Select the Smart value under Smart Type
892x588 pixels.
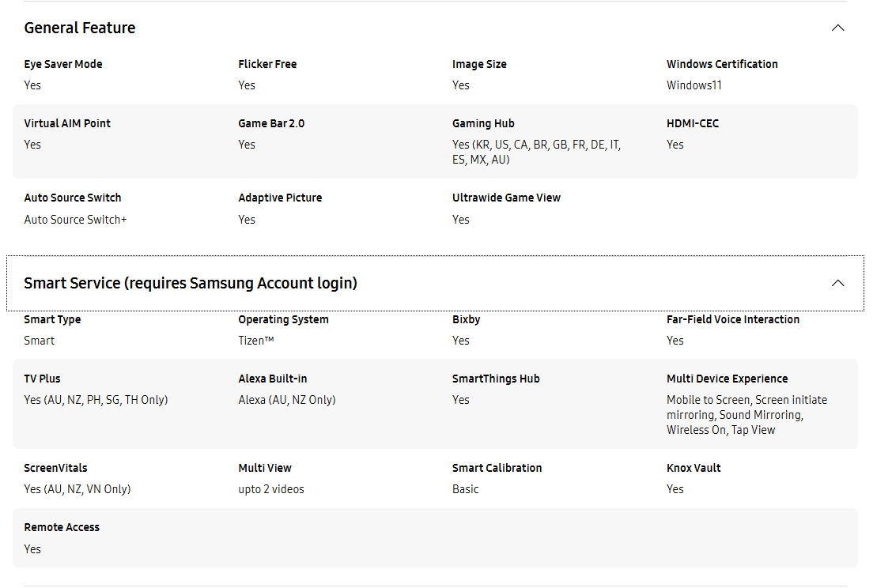tap(40, 341)
